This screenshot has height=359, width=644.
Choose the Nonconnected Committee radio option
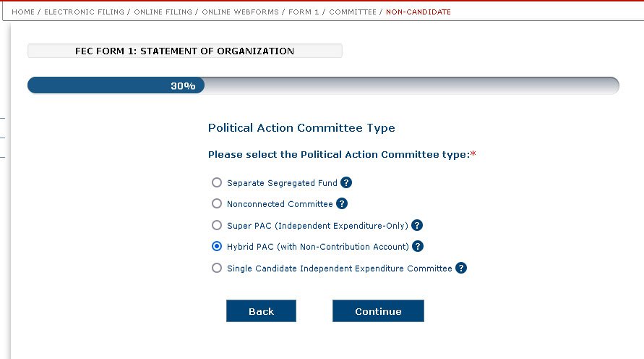(217, 204)
